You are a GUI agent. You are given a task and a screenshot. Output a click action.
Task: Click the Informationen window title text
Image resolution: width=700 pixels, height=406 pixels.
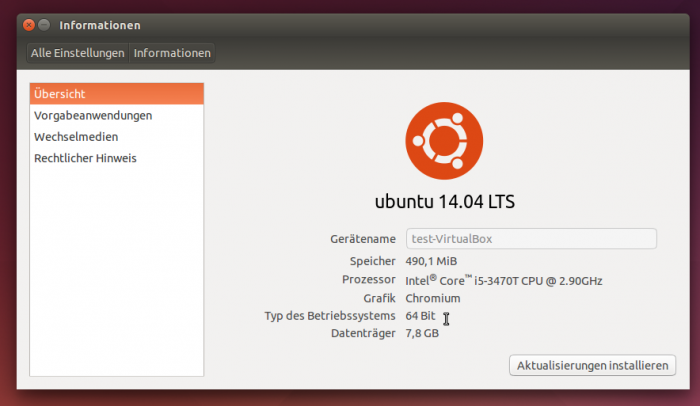pyautogui.click(x=100, y=24)
